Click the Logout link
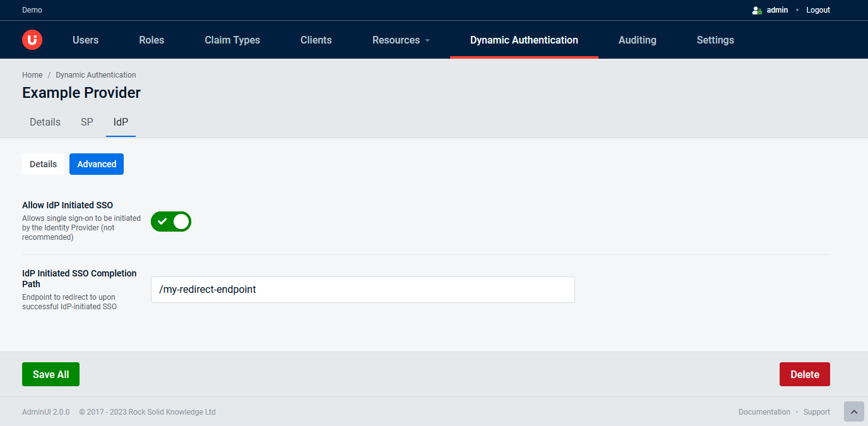 coord(817,9)
